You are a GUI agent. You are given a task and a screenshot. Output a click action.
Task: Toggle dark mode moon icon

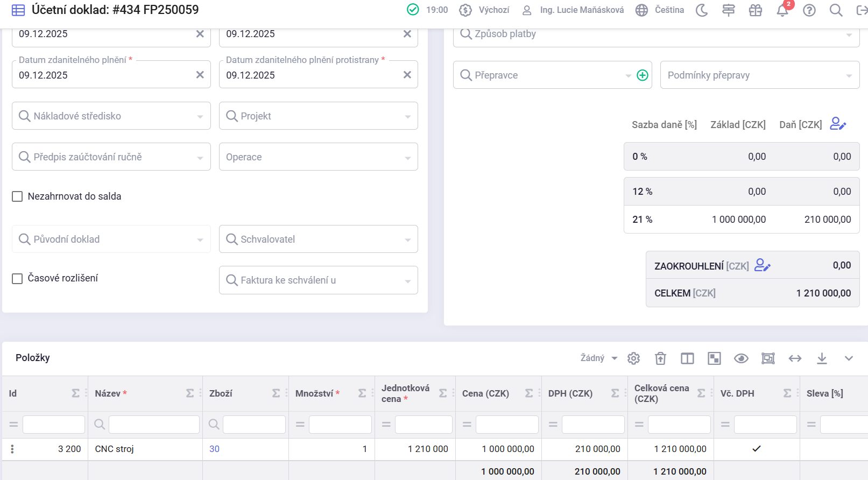click(702, 10)
